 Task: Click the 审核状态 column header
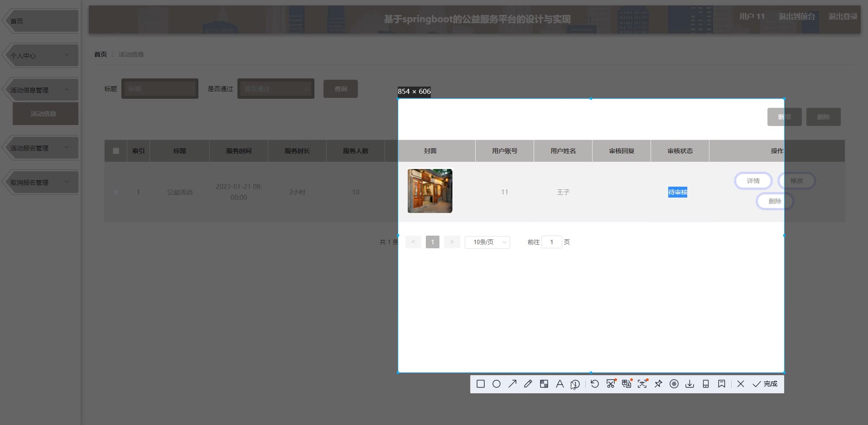[x=680, y=151]
